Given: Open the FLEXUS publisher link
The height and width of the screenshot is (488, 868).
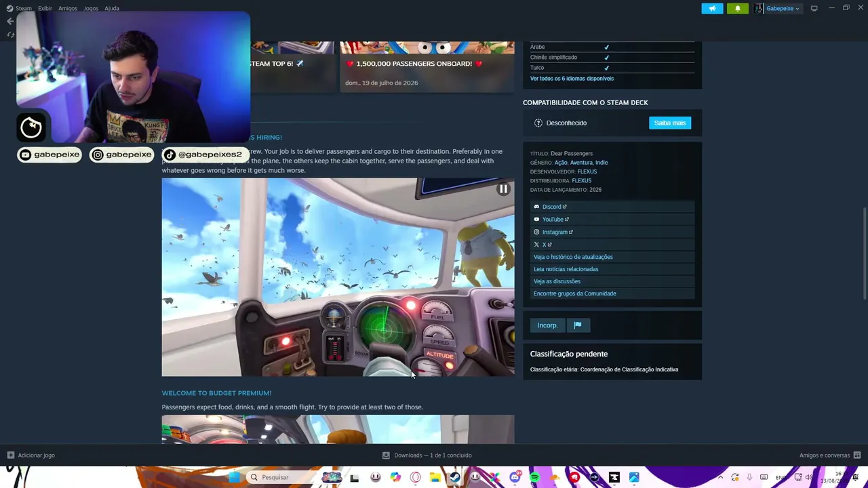Looking at the screenshot, I should (582, 181).
